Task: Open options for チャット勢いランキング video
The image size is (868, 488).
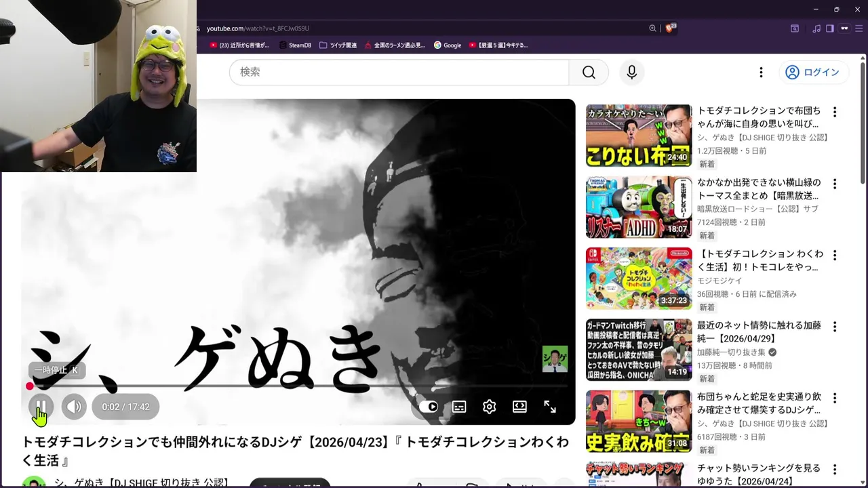Action: point(835,469)
